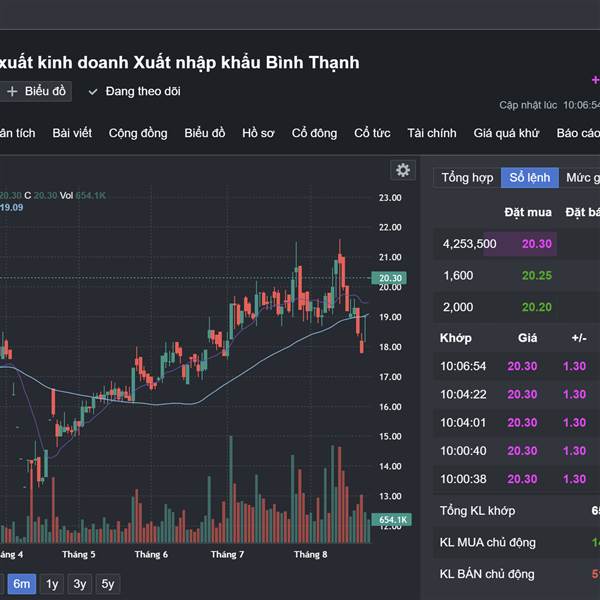The height and width of the screenshot is (600, 600).
Task: Select the 10:00:40 matched trade row
Action: (x=516, y=451)
